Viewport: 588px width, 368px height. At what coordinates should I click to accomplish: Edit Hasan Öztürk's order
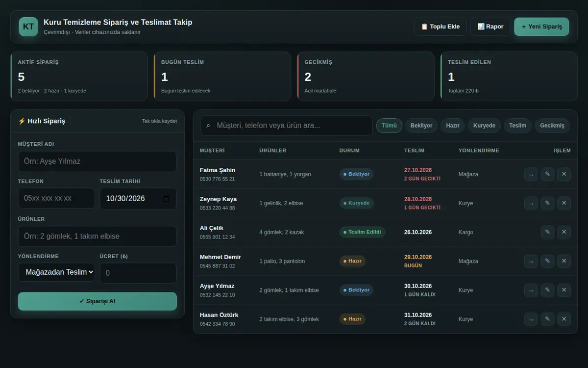tap(547, 319)
